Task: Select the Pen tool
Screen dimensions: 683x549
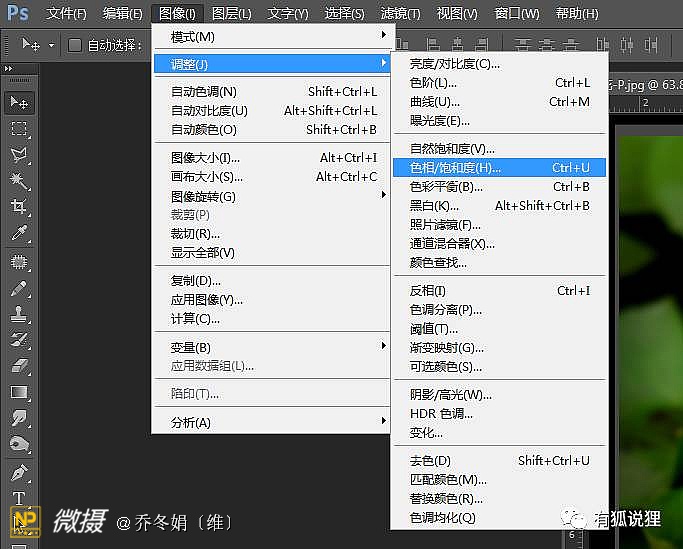Action: click(x=19, y=472)
